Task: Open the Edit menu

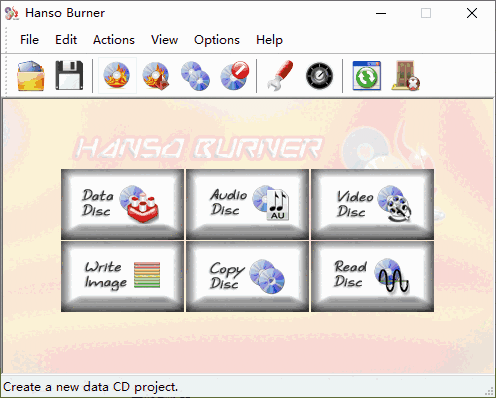Action: 66,40
